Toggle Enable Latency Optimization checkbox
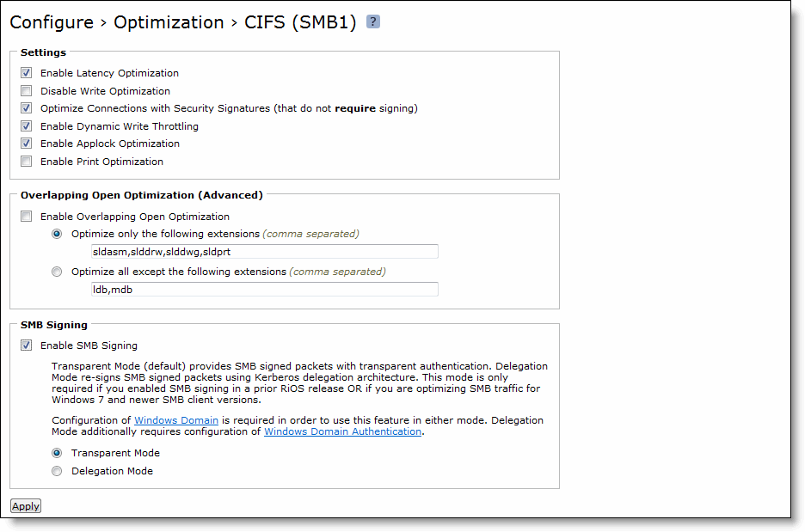805x532 pixels. pyautogui.click(x=27, y=73)
